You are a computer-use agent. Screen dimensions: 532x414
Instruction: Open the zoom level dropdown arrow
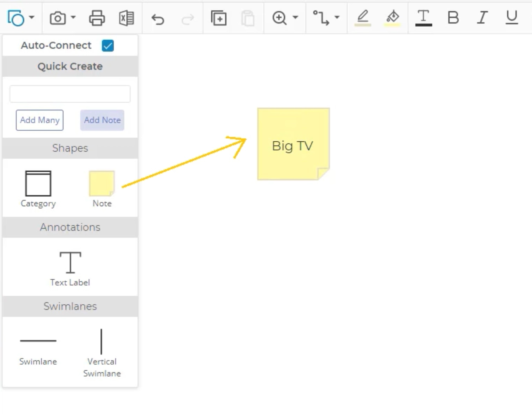pyautogui.click(x=295, y=17)
